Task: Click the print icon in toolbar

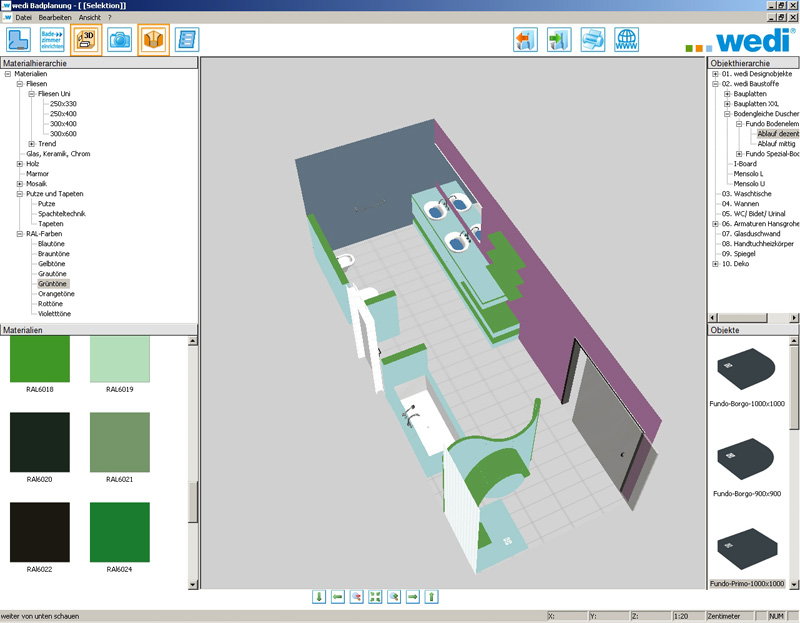Action: [x=593, y=40]
